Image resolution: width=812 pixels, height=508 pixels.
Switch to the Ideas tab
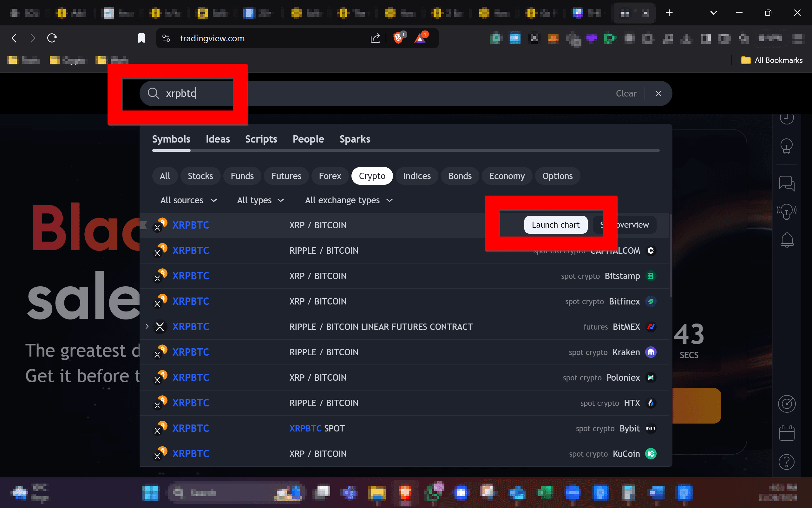(218, 139)
